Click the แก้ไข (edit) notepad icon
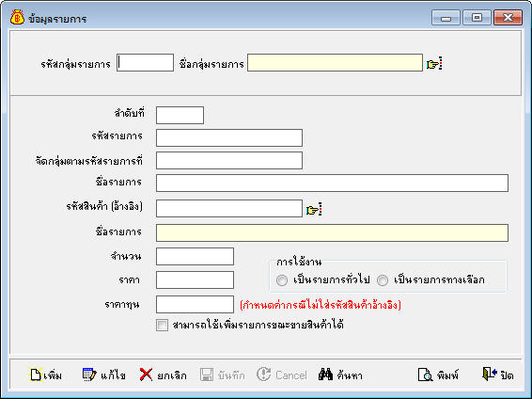Viewport: 532px width, 399px height. click(x=89, y=375)
